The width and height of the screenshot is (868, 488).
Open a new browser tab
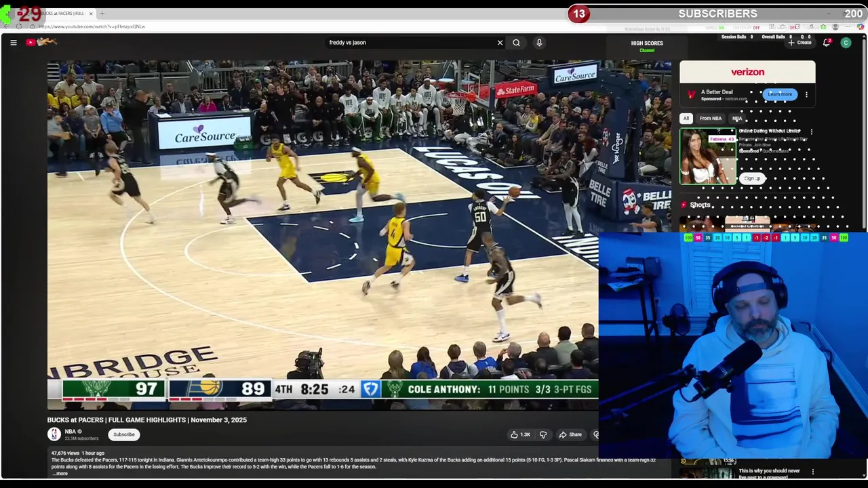coord(102,14)
